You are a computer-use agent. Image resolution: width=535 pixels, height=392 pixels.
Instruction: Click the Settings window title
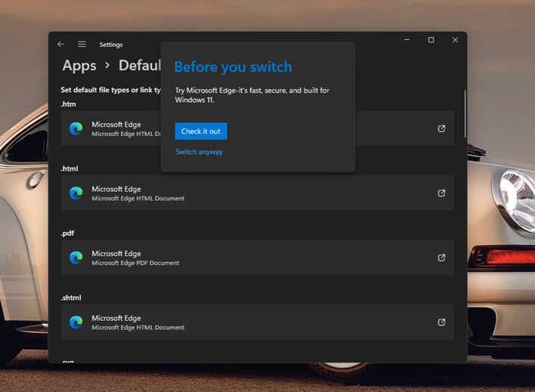pyautogui.click(x=111, y=45)
